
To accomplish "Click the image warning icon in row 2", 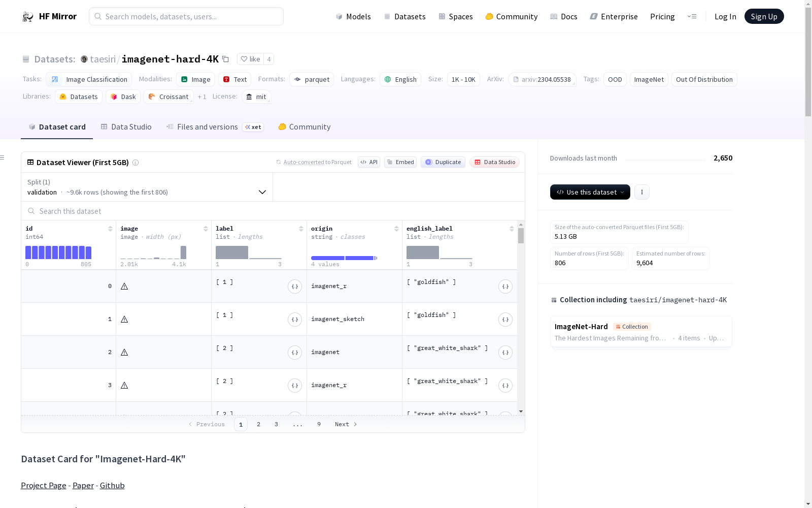I will (x=124, y=353).
